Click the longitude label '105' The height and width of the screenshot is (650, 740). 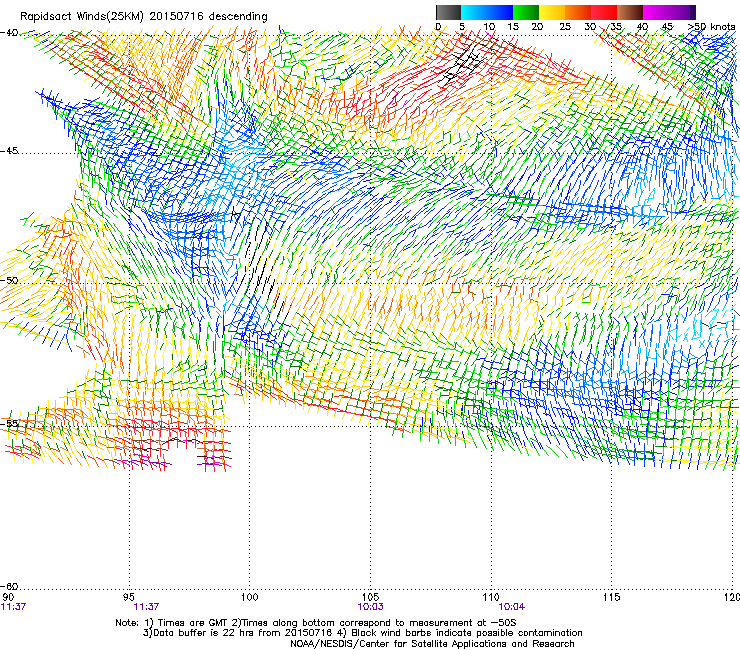tap(370, 597)
